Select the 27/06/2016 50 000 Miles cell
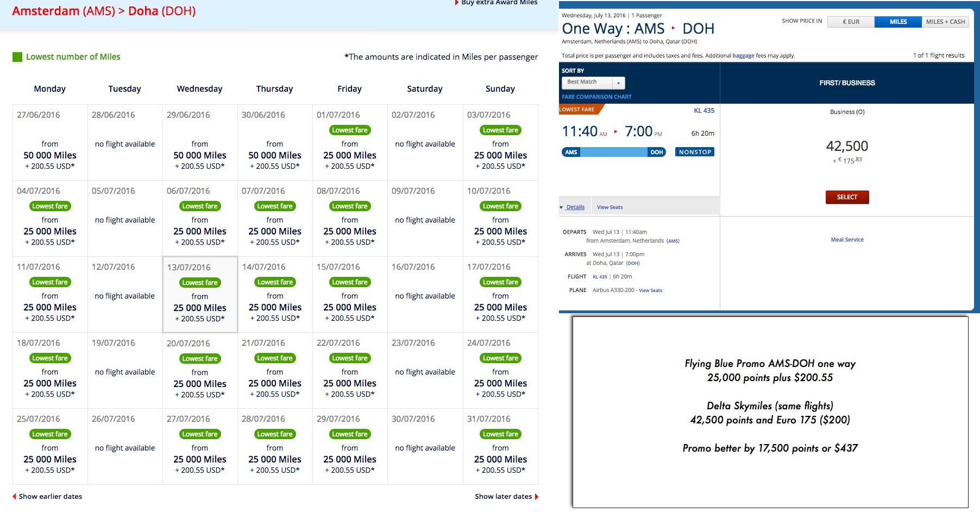Screen dimensions: 980x513 click(50, 142)
